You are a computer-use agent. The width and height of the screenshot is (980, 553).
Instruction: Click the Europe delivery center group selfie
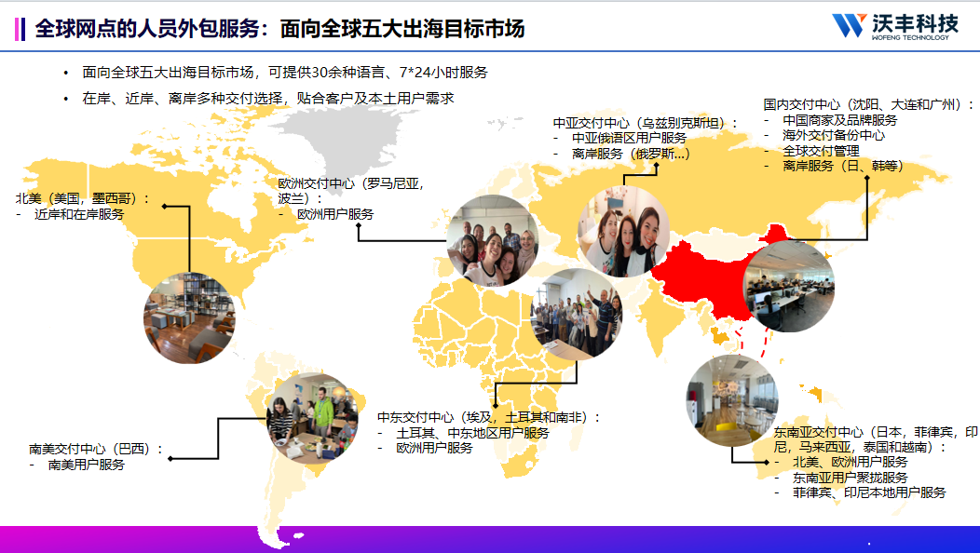pos(492,240)
